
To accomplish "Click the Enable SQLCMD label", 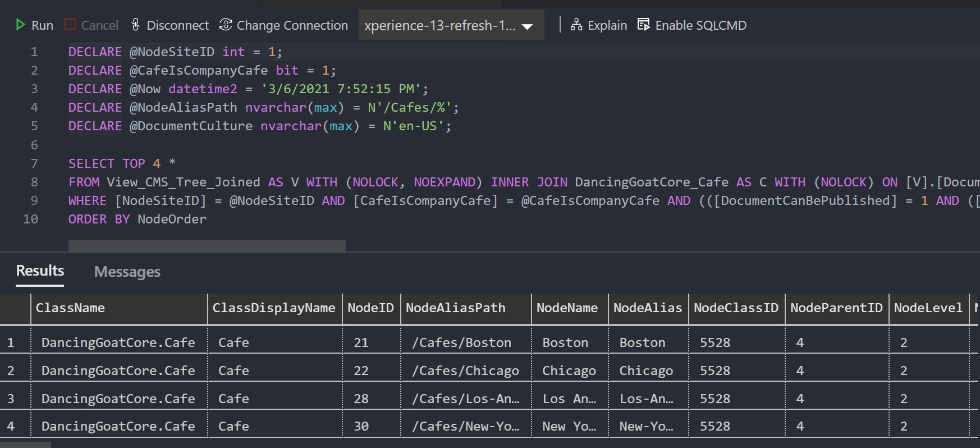I will 700,25.
